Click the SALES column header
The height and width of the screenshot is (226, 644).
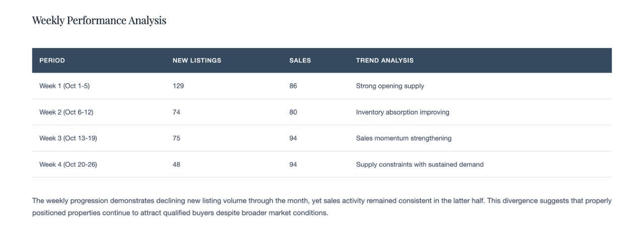[300, 60]
